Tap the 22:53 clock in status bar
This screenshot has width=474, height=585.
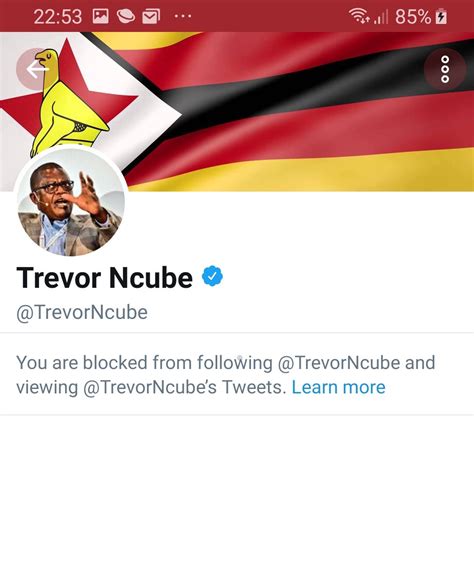[x=58, y=17]
